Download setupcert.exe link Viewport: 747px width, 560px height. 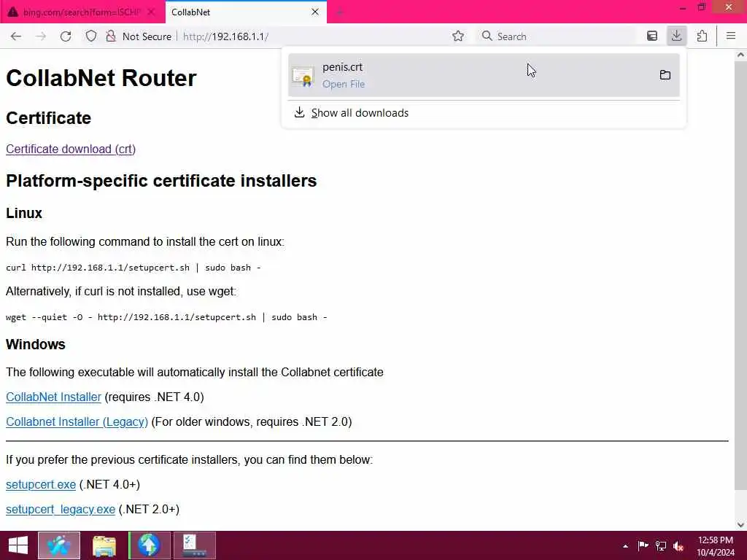click(41, 485)
